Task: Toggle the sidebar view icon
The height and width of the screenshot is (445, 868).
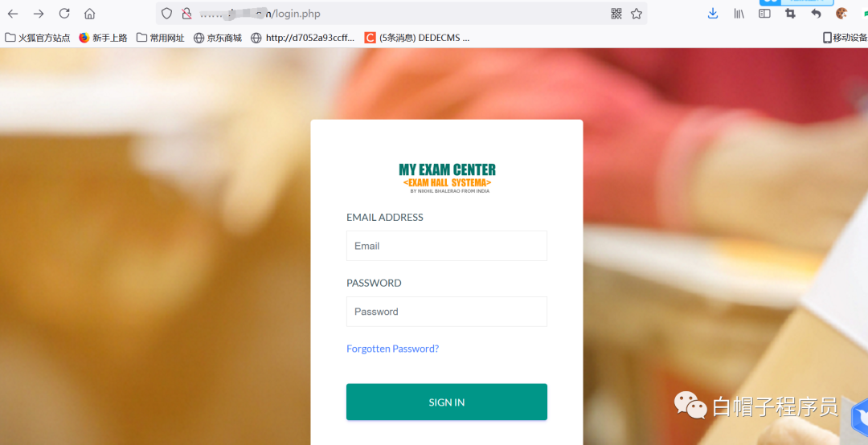Action: tap(764, 14)
